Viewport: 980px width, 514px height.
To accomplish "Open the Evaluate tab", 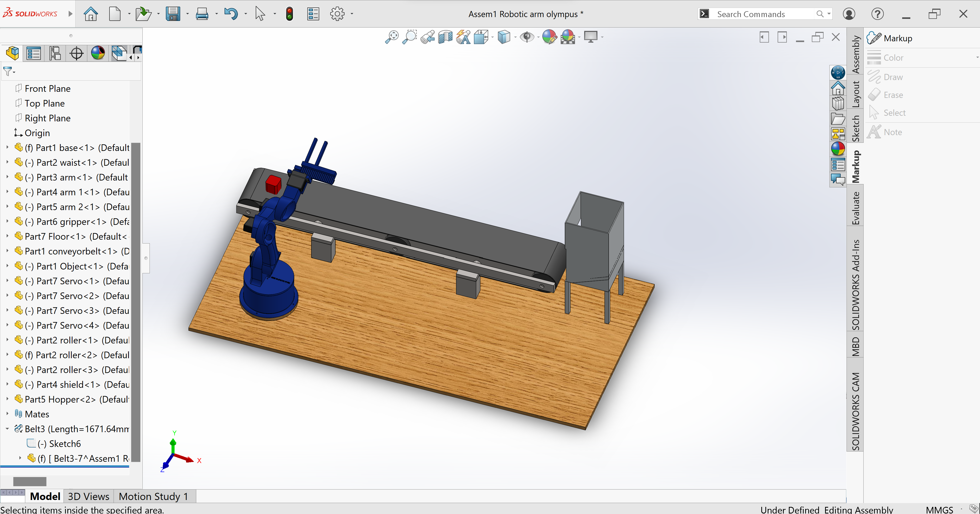I will [x=855, y=208].
